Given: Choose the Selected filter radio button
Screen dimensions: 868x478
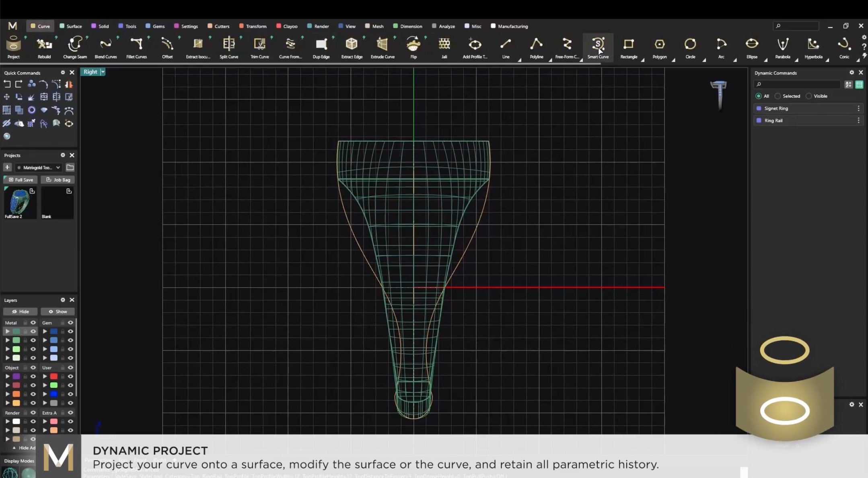Looking at the screenshot, I should pyautogui.click(x=778, y=96).
